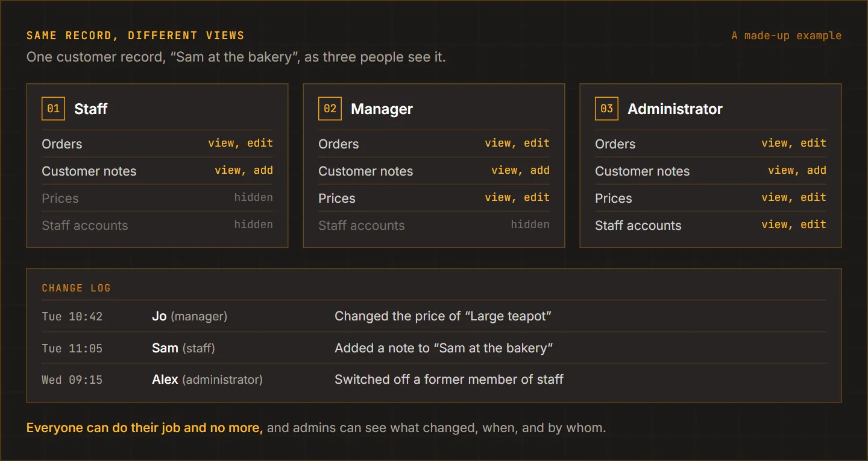
Task: Select the Manager card heading
Action: (382, 109)
